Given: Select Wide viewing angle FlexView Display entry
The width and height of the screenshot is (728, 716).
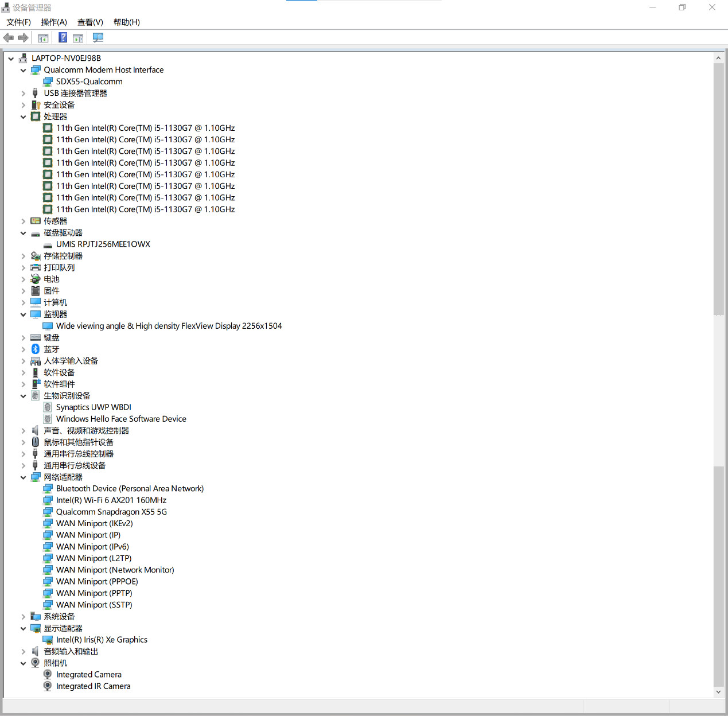Looking at the screenshot, I should tap(169, 326).
